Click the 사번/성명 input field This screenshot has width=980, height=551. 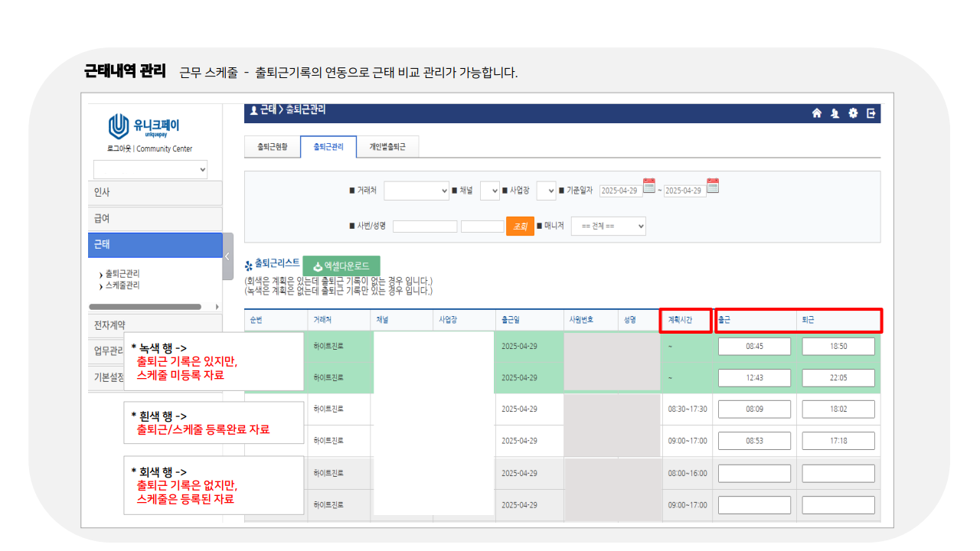[425, 226]
